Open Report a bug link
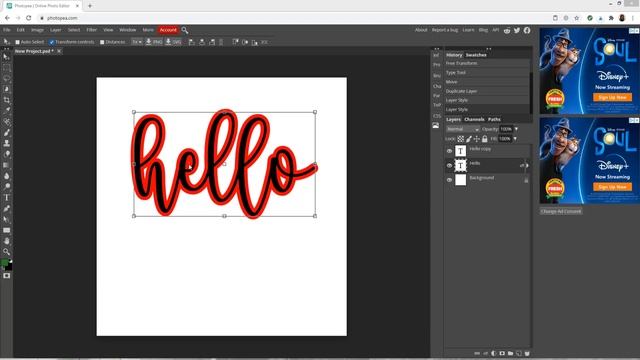The width and height of the screenshot is (640, 360). point(444,30)
